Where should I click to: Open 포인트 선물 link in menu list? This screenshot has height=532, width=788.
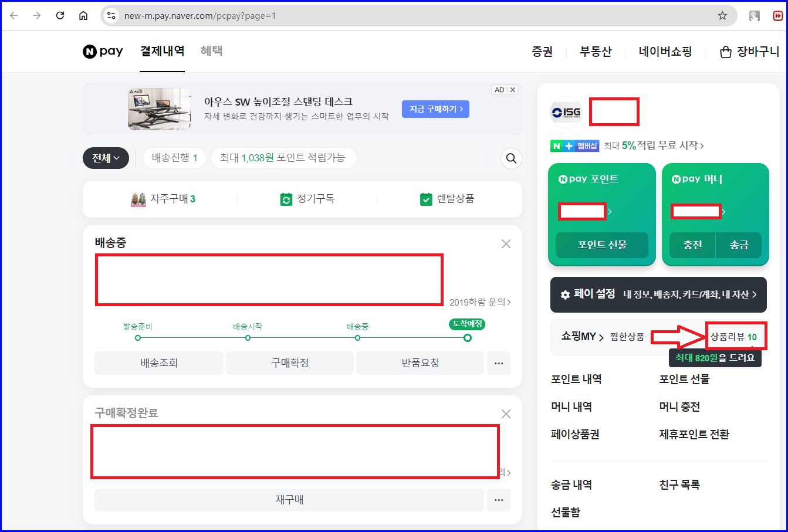point(684,379)
